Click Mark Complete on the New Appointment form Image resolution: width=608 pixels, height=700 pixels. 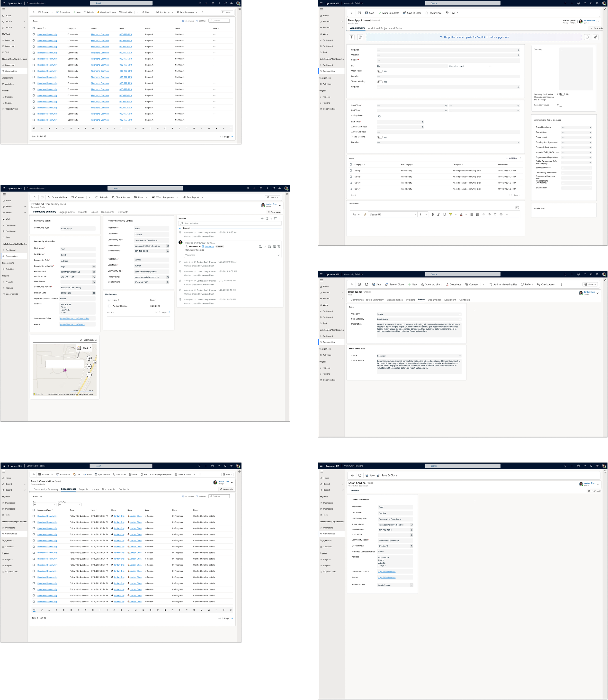tap(388, 13)
